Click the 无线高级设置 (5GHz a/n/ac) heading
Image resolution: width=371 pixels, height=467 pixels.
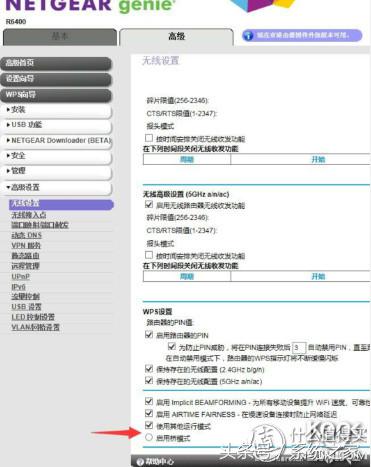(186, 194)
